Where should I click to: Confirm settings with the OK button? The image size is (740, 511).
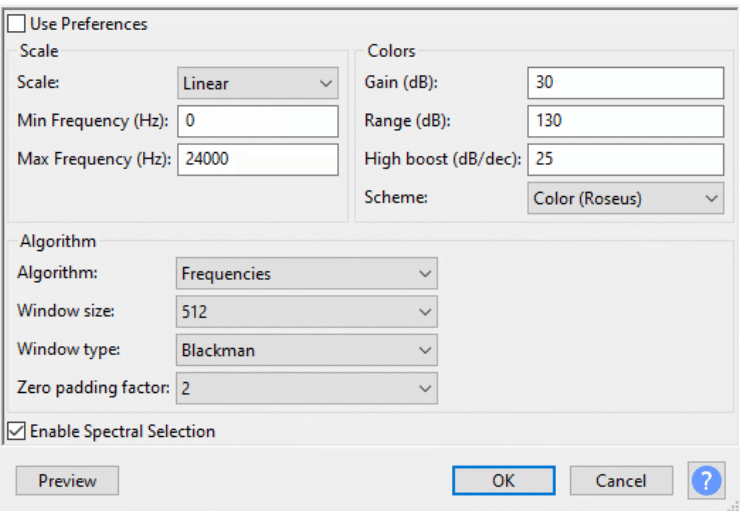(504, 481)
